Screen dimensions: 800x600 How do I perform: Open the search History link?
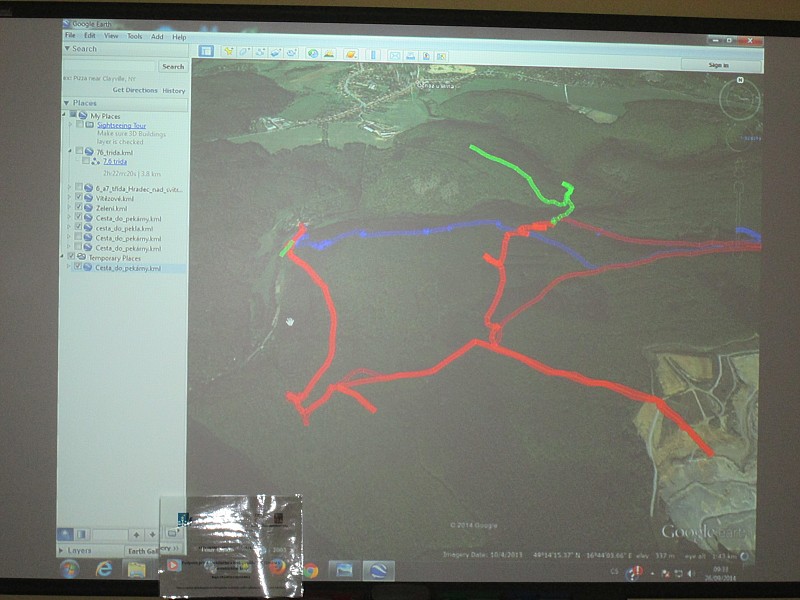click(173, 91)
